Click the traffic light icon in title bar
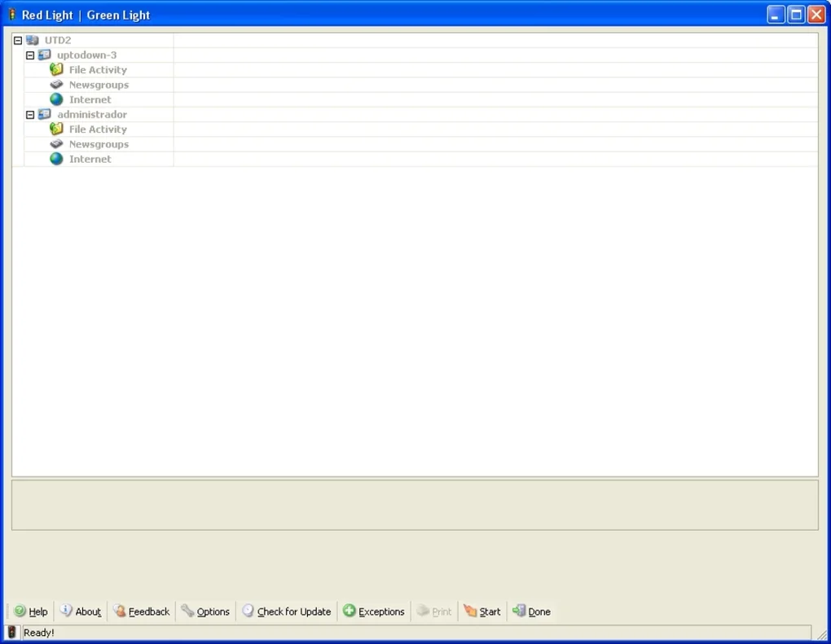 [x=11, y=15]
